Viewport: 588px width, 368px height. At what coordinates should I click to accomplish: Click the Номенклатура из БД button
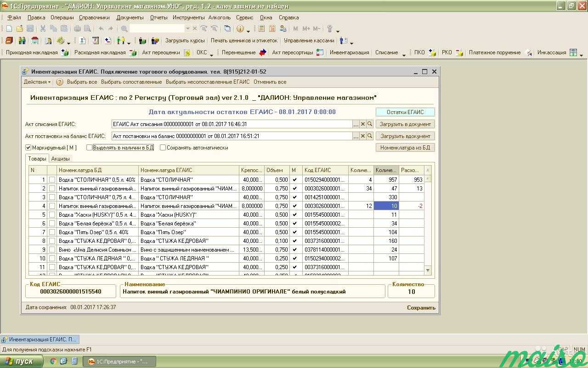[405, 148]
